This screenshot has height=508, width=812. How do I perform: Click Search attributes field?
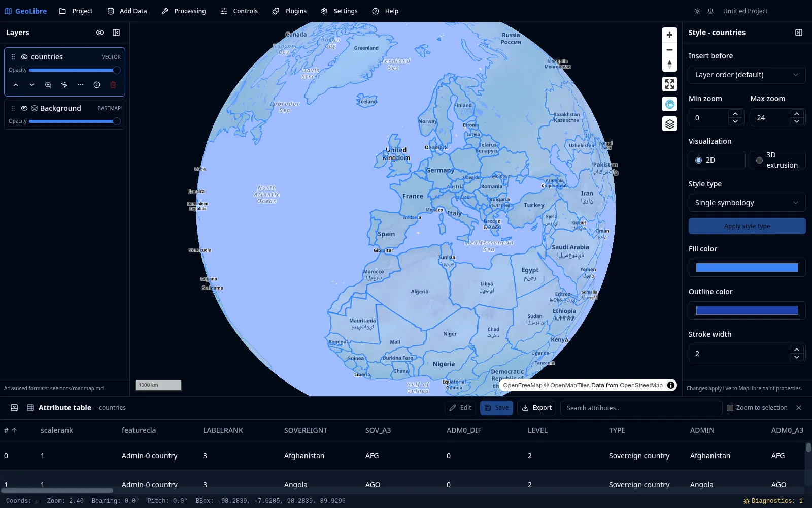click(x=641, y=408)
